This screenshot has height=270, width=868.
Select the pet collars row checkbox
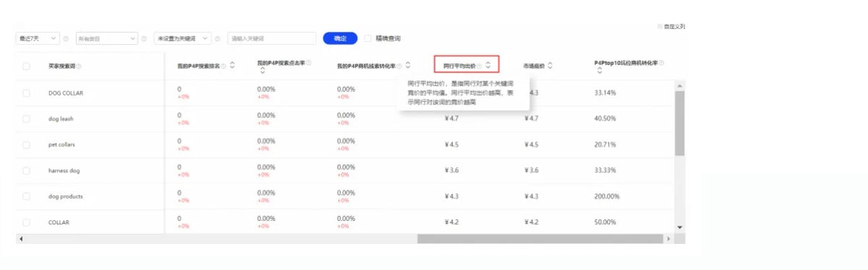(26, 145)
